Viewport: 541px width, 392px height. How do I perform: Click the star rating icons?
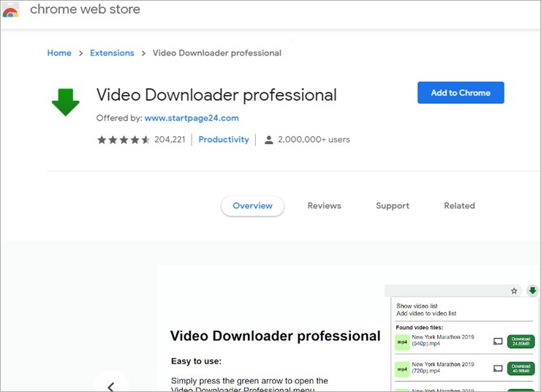tap(124, 140)
